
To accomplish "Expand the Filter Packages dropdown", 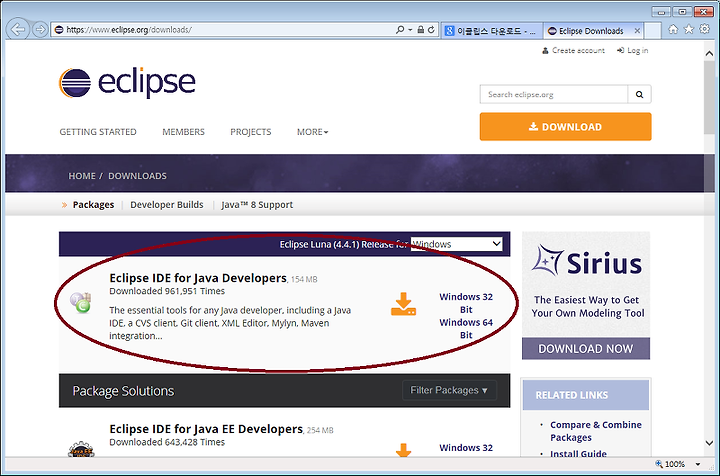I will coord(449,390).
